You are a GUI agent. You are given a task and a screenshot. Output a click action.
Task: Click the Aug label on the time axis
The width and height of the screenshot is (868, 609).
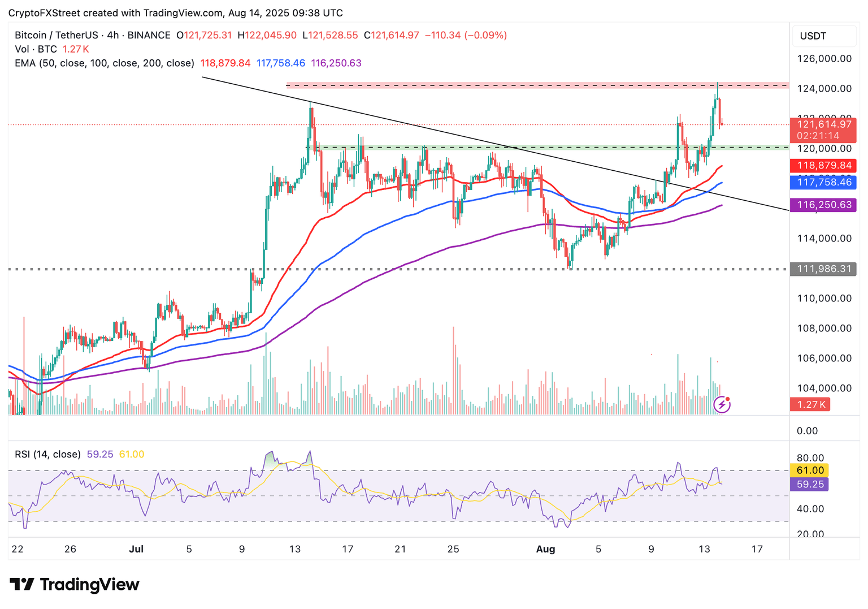[545, 548]
